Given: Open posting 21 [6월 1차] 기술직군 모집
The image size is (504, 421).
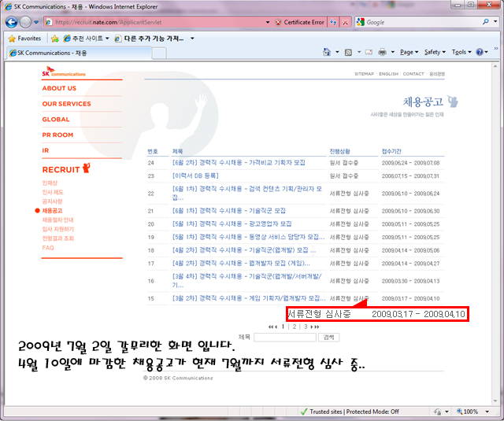Looking at the screenshot, I should pyautogui.click(x=229, y=211).
